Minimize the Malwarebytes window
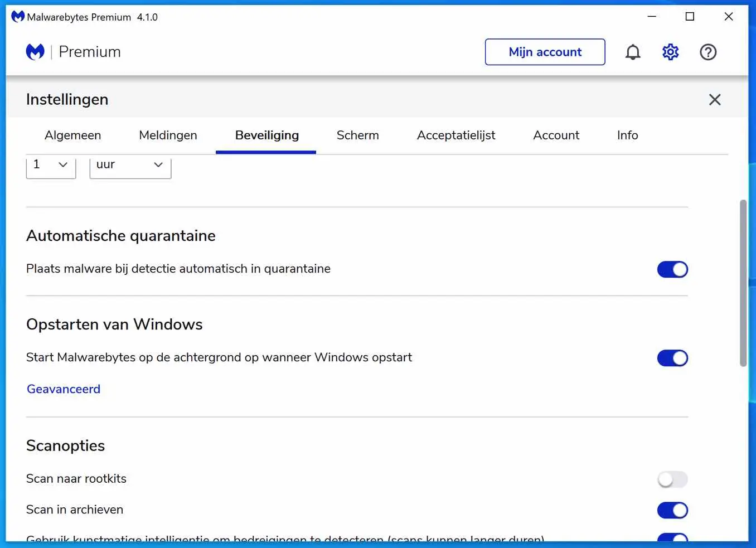The width and height of the screenshot is (756, 548). 652,17
